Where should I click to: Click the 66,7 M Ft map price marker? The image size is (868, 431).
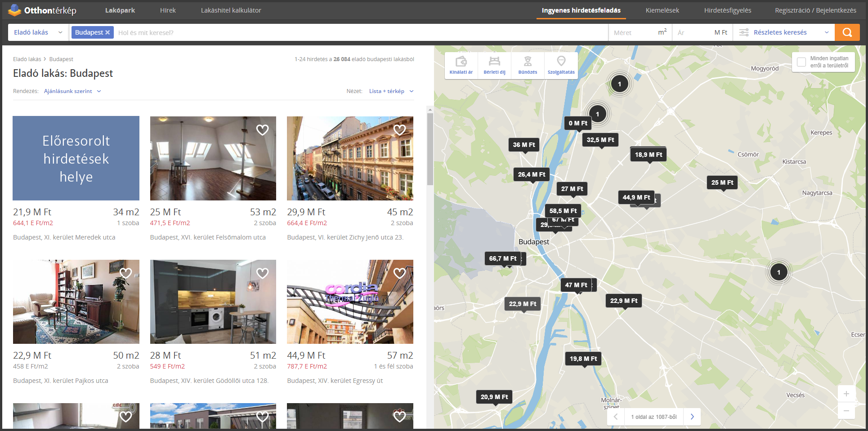click(502, 258)
